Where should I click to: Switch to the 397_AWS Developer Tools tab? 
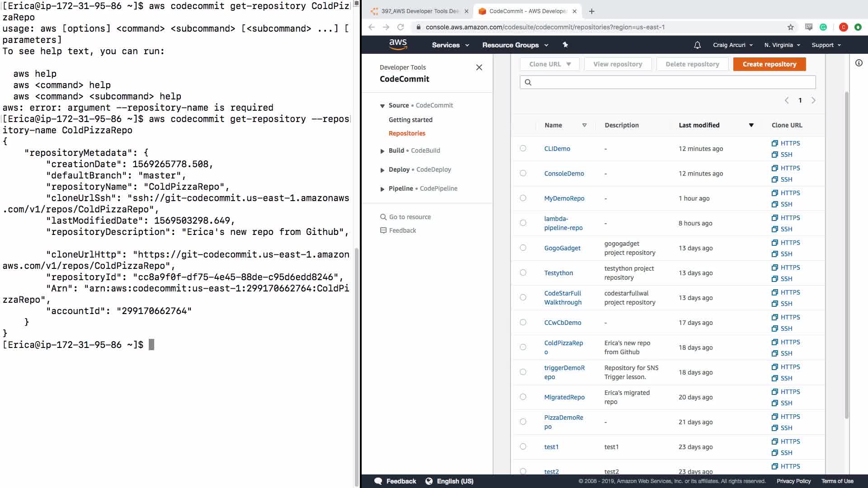click(420, 11)
